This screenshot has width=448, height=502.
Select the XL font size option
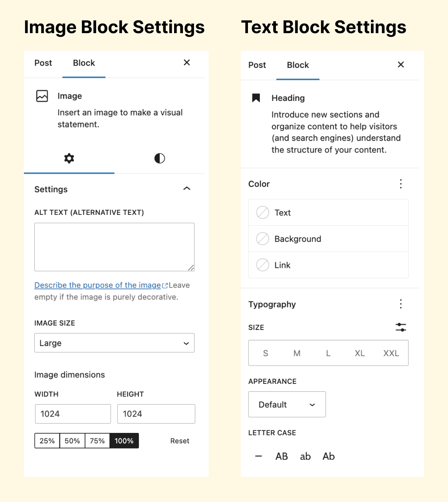pos(359,353)
